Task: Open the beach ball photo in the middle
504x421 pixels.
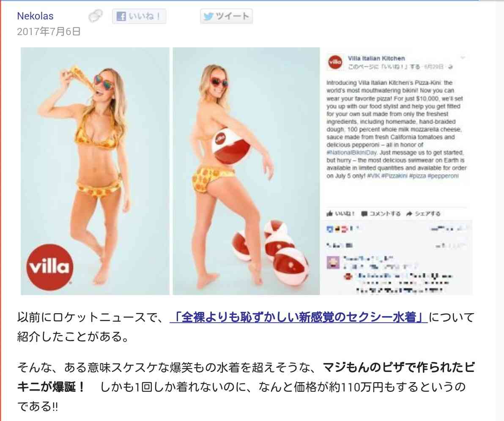Action: coord(246,171)
